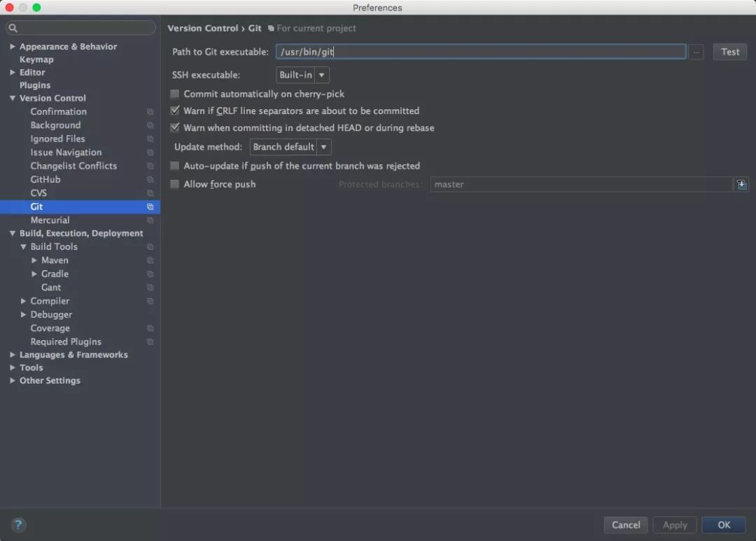Focus the settings search field
The height and width of the screenshot is (541, 756).
tap(80, 28)
